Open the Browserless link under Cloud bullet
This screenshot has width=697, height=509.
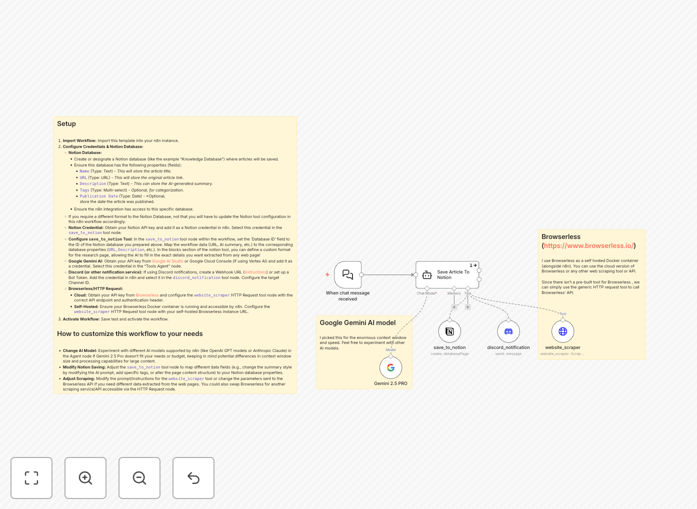[x=147, y=295]
